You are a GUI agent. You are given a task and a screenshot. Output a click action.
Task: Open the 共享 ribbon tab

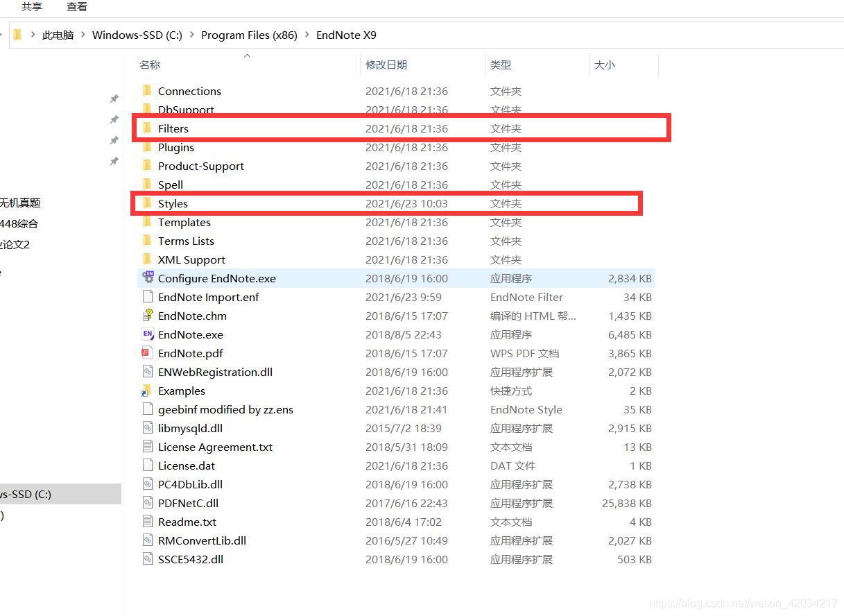click(x=32, y=7)
